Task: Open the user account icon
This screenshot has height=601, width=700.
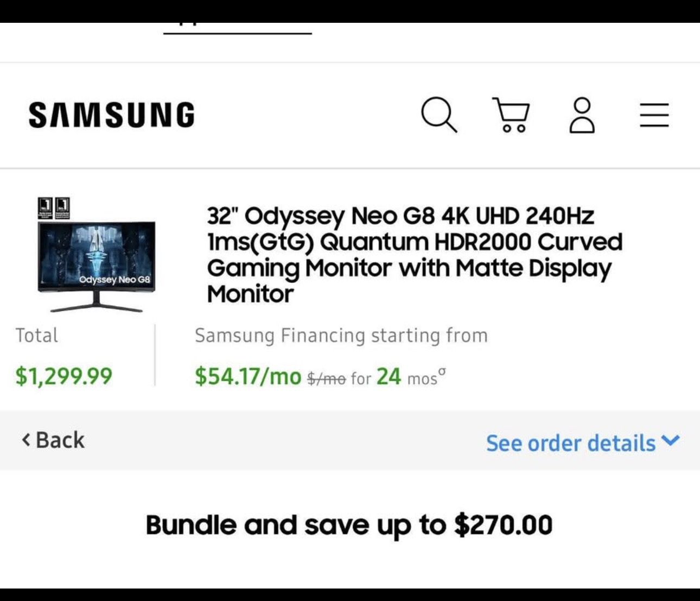Action: point(582,115)
